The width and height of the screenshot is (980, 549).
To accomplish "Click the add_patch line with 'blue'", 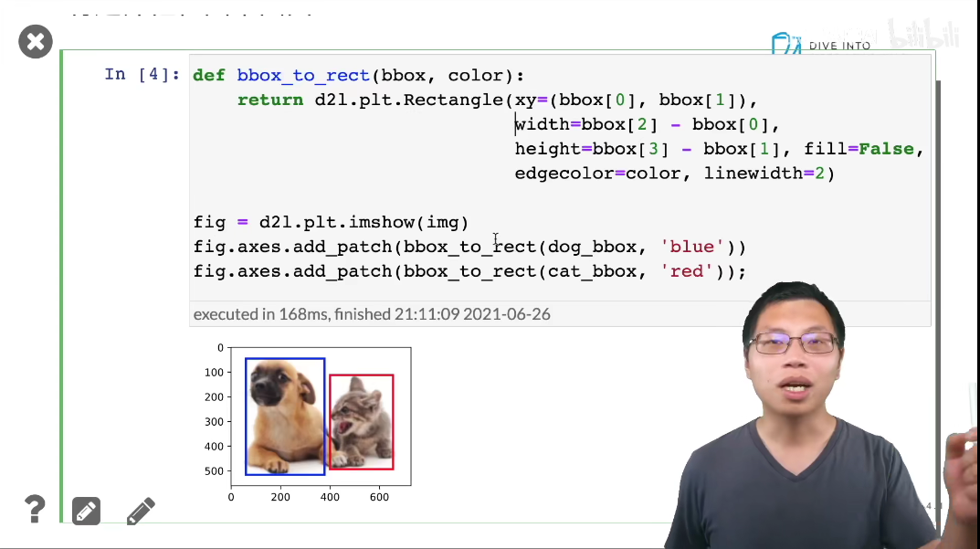I will point(469,247).
